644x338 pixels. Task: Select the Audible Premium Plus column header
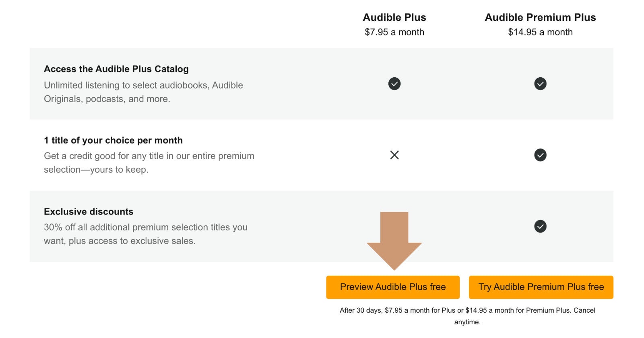[x=541, y=17]
